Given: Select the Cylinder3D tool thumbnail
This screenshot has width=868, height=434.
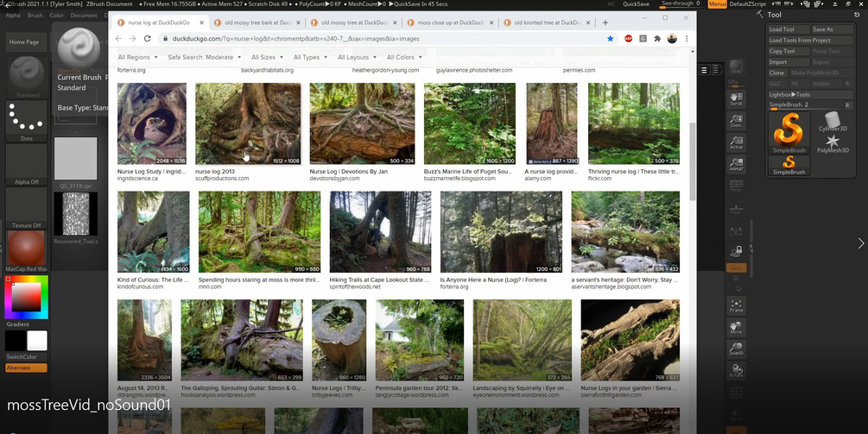Looking at the screenshot, I should 832,122.
